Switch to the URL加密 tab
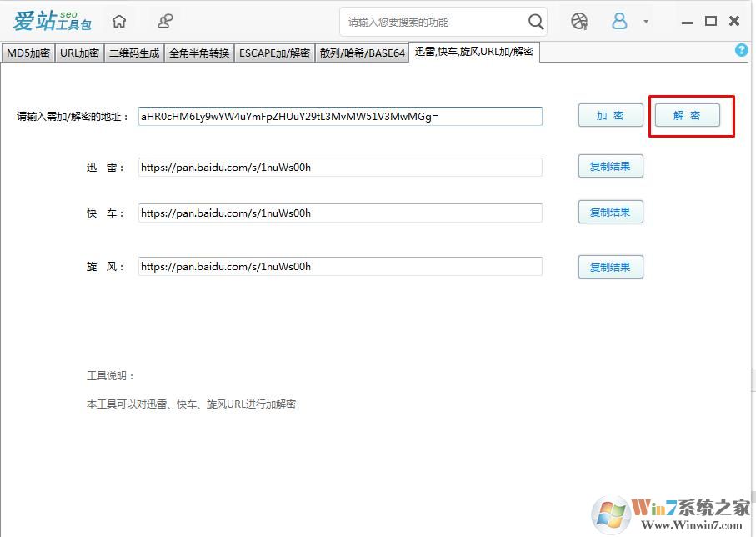Screen dimensions: 756x537 click(78, 53)
